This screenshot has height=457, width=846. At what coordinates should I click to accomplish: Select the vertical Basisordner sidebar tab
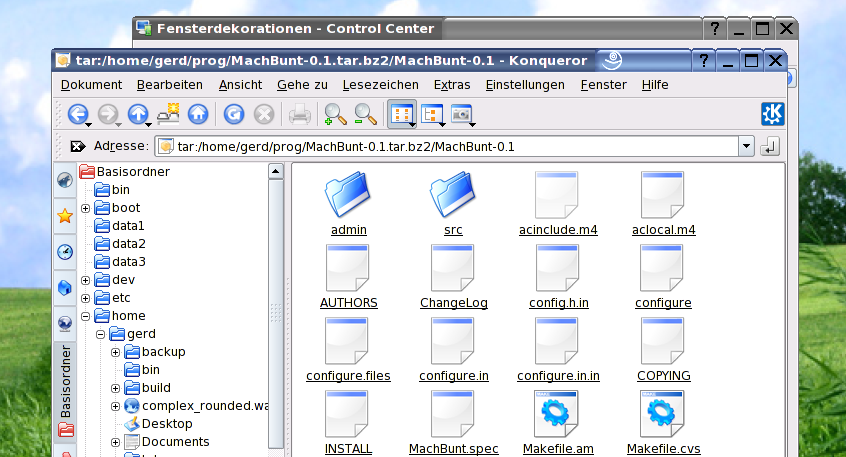(65, 391)
